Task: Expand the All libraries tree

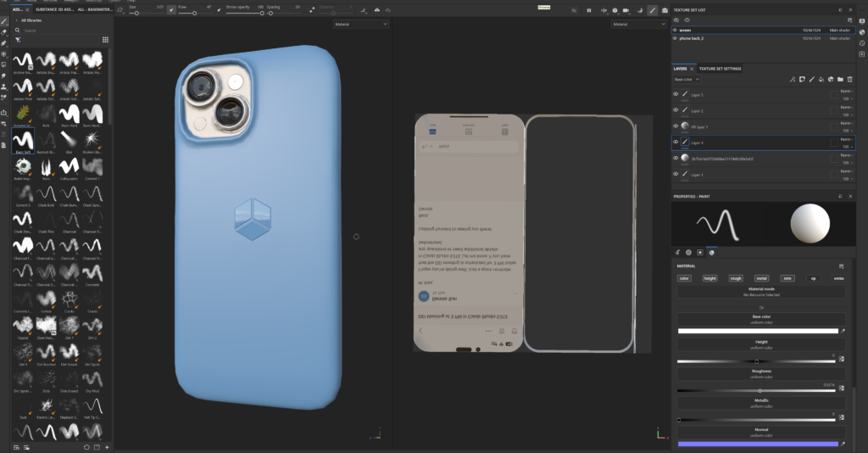Action: coord(17,20)
